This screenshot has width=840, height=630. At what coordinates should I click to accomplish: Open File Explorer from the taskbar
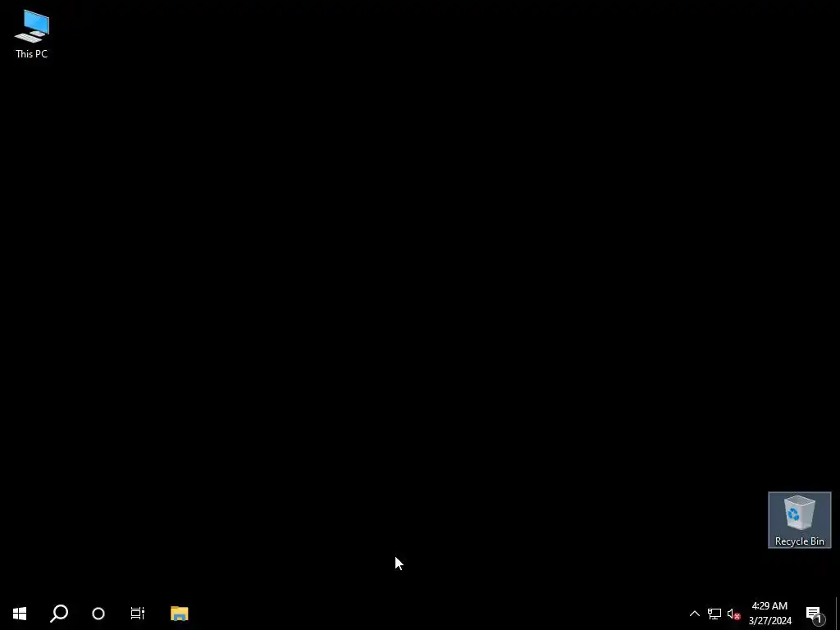coord(180,614)
